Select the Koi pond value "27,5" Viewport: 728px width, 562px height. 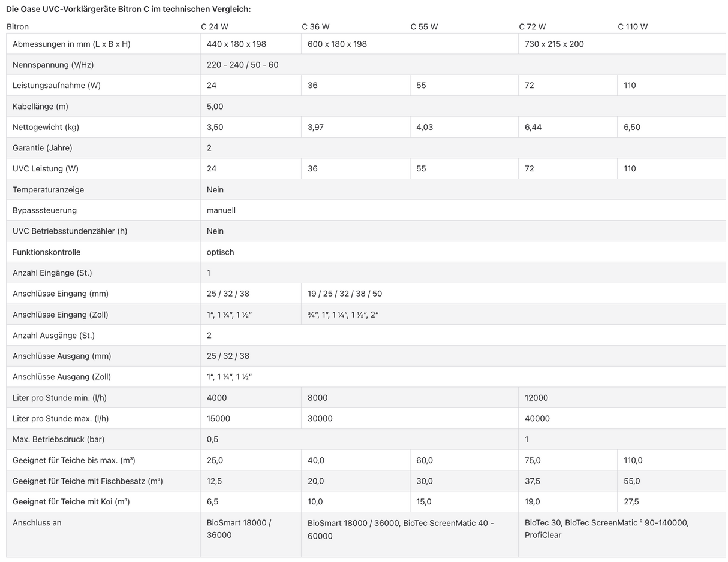pos(631,501)
